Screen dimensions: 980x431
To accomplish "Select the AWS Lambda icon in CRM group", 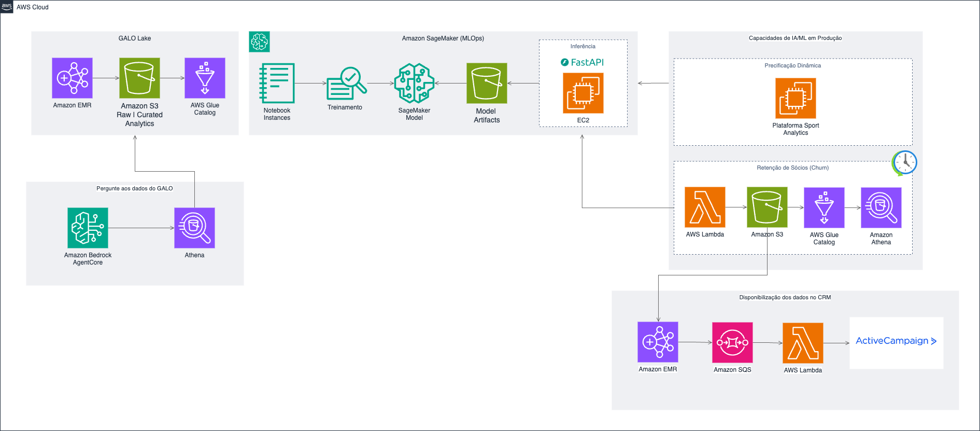I will pos(803,343).
